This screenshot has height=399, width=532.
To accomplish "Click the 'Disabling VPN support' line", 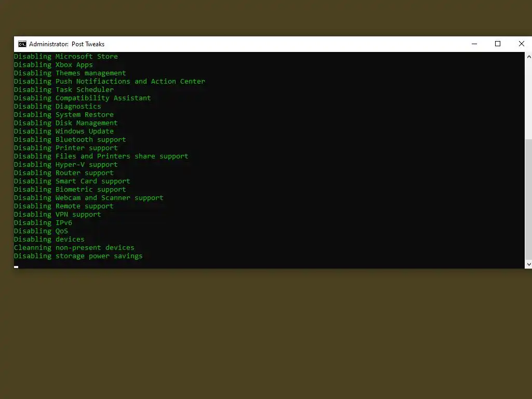I will pyautogui.click(x=57, y=215).
